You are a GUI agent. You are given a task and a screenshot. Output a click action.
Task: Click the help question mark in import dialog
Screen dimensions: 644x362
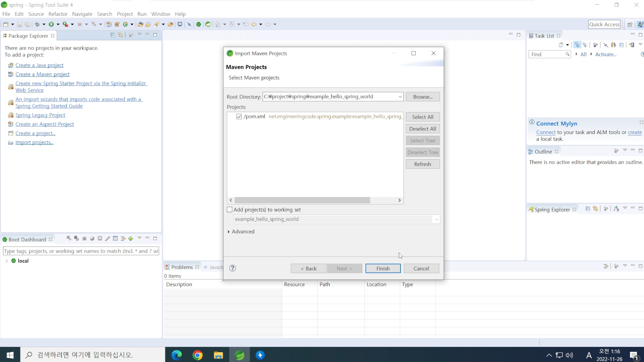pos(232,268)
